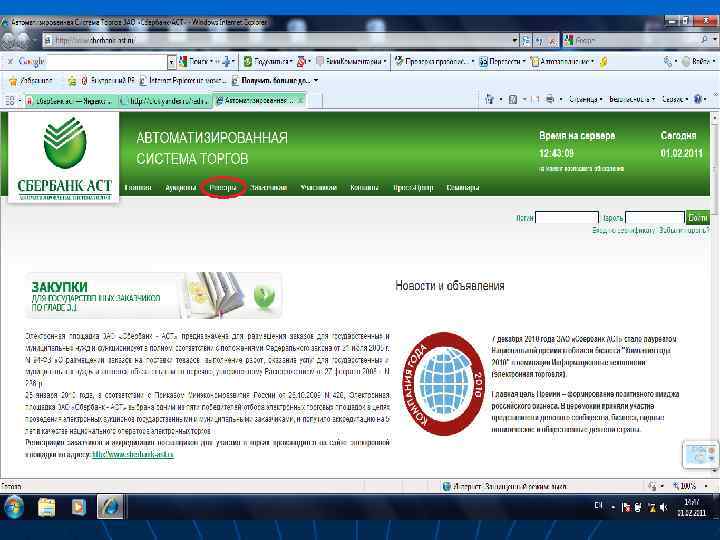The image size is (720, 540).
Task: Click the help question mark icon
Action: coord(698,99)
